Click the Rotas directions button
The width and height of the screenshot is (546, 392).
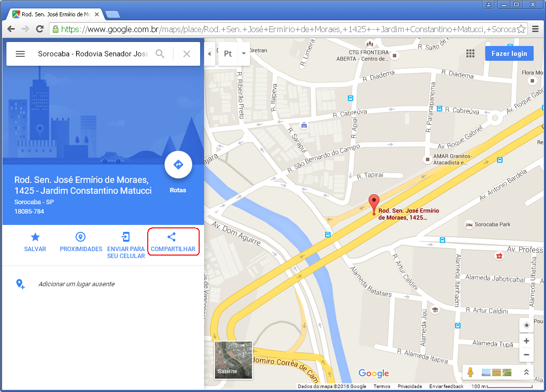178,165
